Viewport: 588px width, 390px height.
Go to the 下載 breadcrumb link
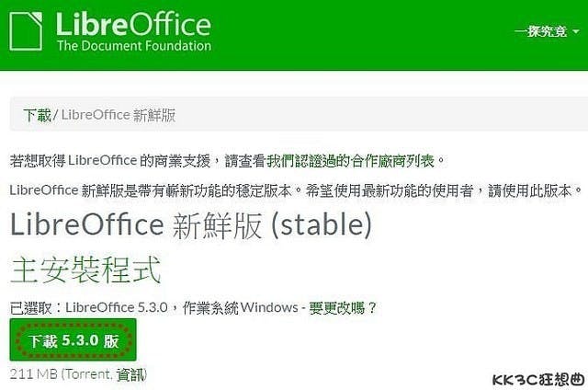tap(38, 115)
